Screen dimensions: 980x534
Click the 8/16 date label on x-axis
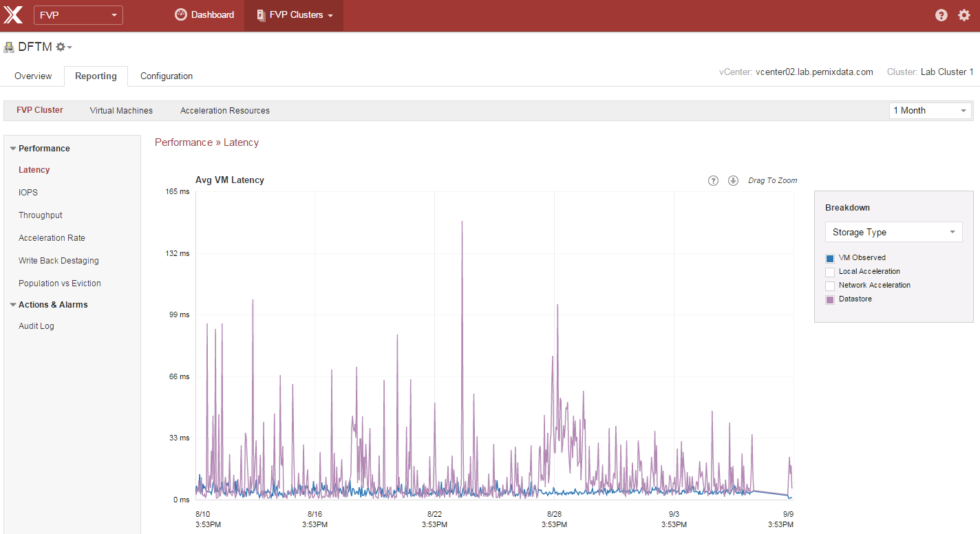(x=315, y=515)
